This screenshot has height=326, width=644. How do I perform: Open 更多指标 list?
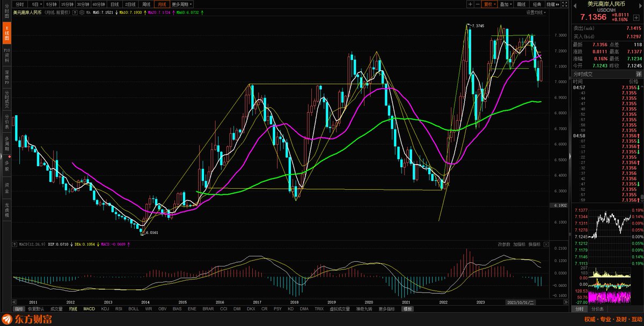point(386,309)
